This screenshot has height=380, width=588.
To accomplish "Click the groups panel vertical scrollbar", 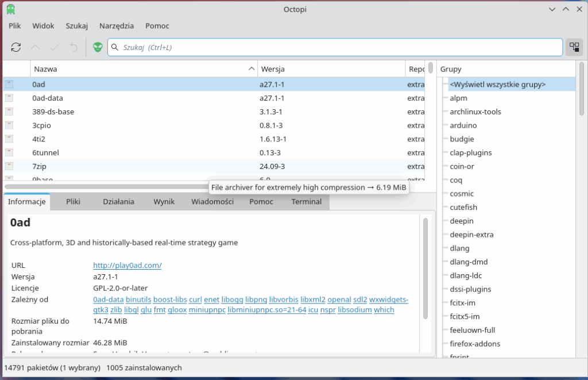I will click(x=581, y=89).
